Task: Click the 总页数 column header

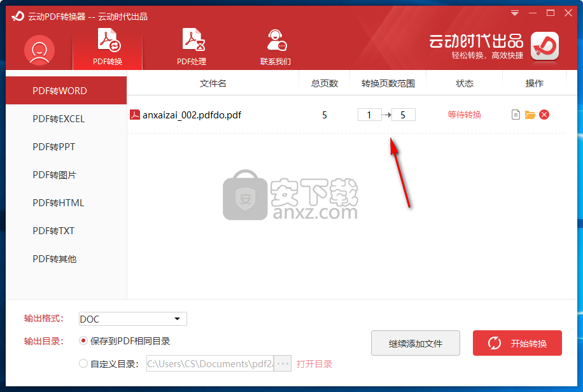Action: pyautogui.click(x=325, y=83)
